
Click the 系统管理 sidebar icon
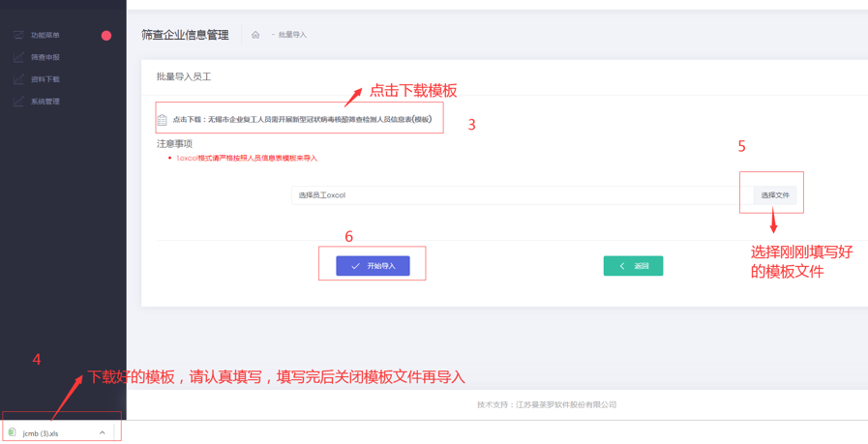[18, 102]
